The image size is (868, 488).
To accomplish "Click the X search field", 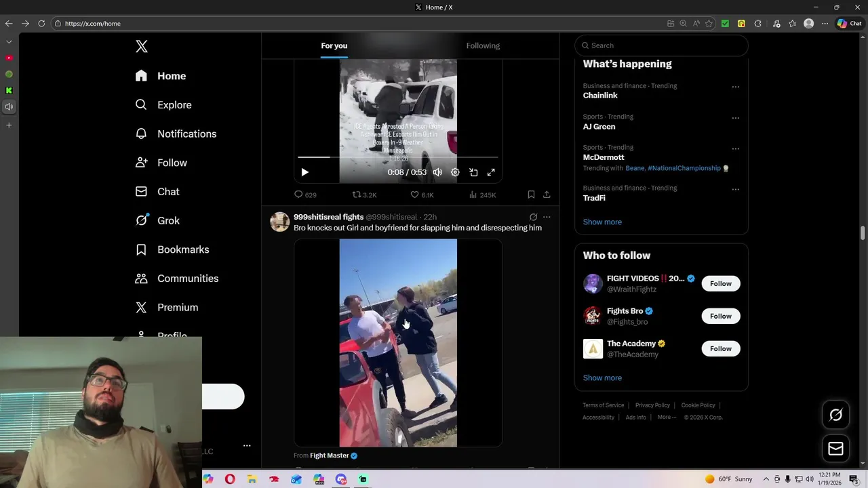I will point(662,45).
